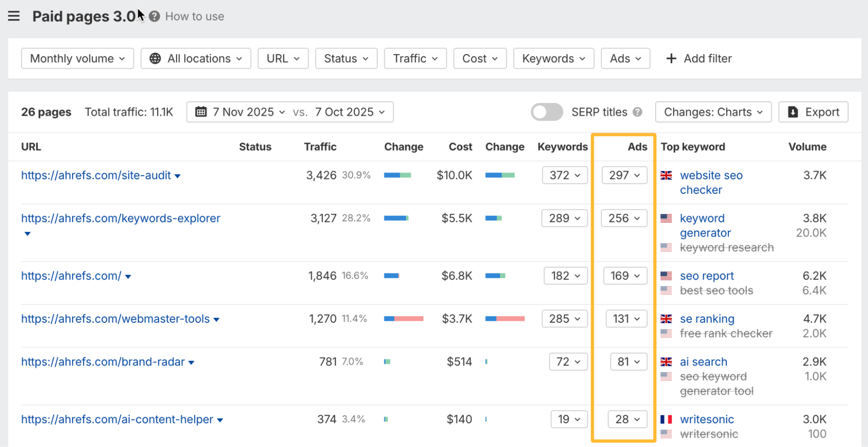
Task: Click the traffic change bar for webmaster-tools
Action: (403, 319)
